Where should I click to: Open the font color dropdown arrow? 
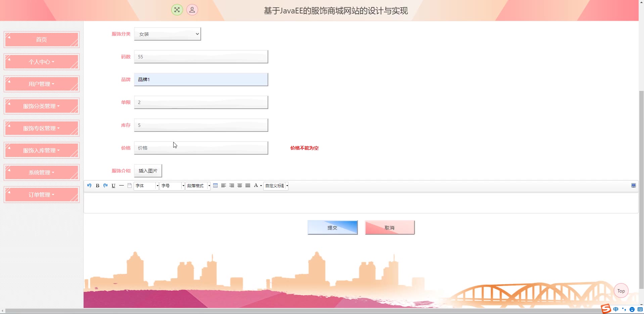[261, 186]
